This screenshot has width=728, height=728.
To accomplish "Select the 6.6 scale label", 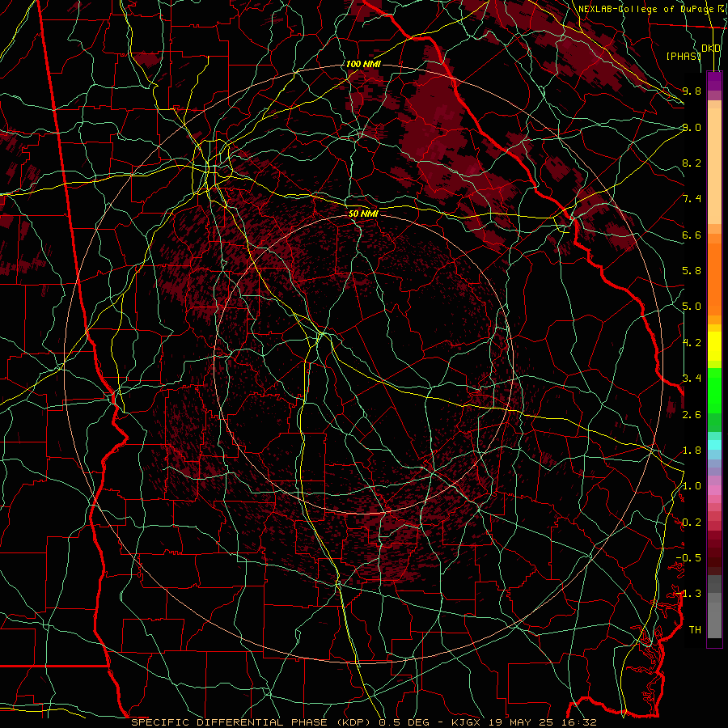I will (692, 235).
